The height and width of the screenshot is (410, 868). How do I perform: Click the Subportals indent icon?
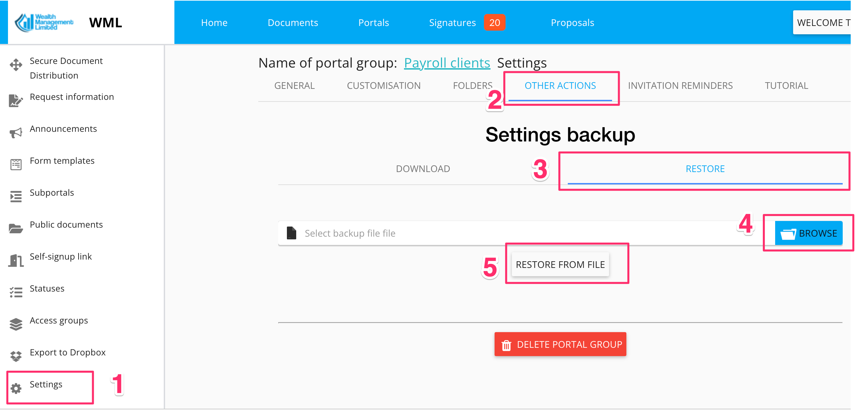coord(16,196)
